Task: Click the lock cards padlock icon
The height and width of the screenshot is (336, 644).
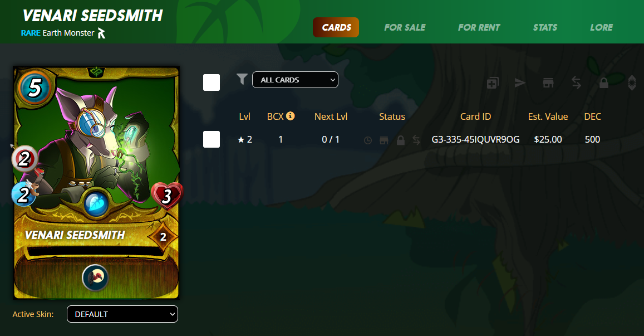Action: 604,82
